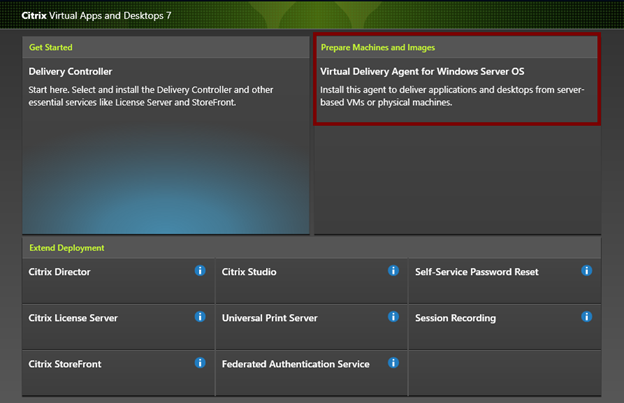Open info icon for Citrix StoreFront
The height and width of the screenshot is (403, 624).
tap(200, 363)
